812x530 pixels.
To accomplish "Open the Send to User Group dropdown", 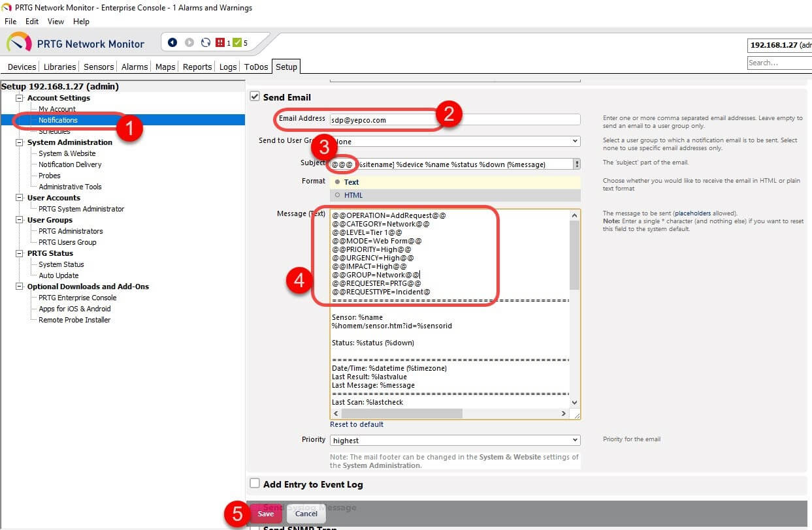I will coord(455,141).
